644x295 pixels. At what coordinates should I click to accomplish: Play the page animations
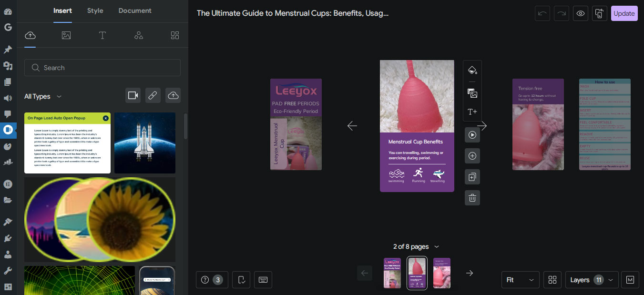[472, 135]
